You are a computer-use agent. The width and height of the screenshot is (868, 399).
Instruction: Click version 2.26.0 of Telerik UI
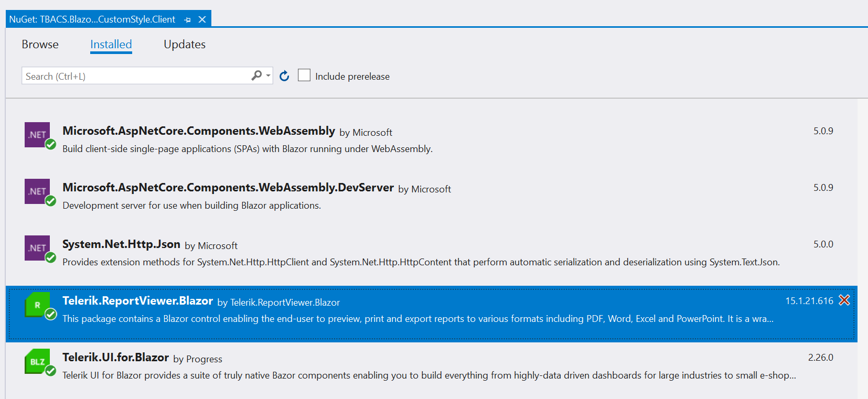tap(821, 358)
